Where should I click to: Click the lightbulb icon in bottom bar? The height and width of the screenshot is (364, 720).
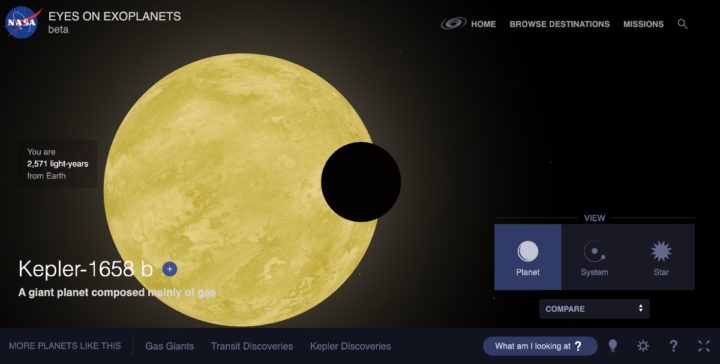[x=613, y=346]
